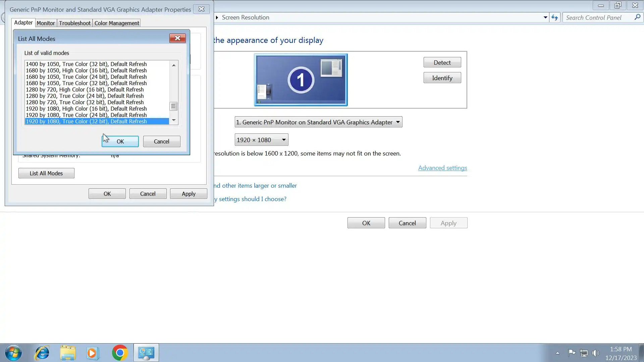Click the monitor 1 preview thumbnail

[301, 80]
